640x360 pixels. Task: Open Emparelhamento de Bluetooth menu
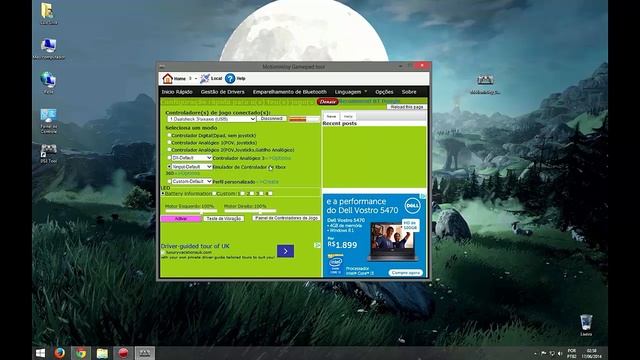click(289, 92)
